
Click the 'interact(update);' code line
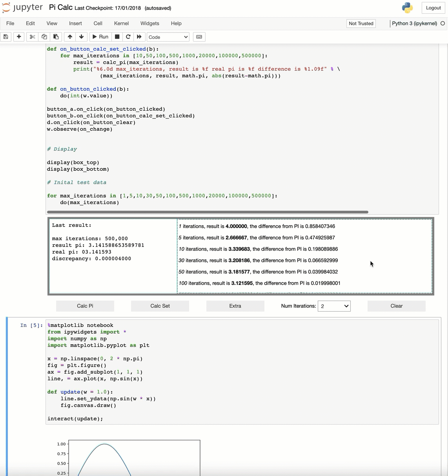coord(75,419)
